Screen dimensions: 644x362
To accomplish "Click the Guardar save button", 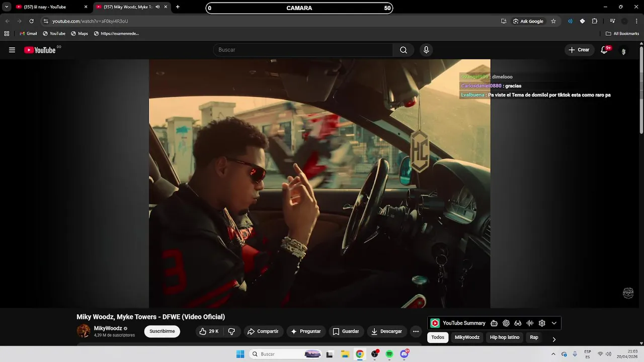I will pyautogui.click(x=346, y=331).
